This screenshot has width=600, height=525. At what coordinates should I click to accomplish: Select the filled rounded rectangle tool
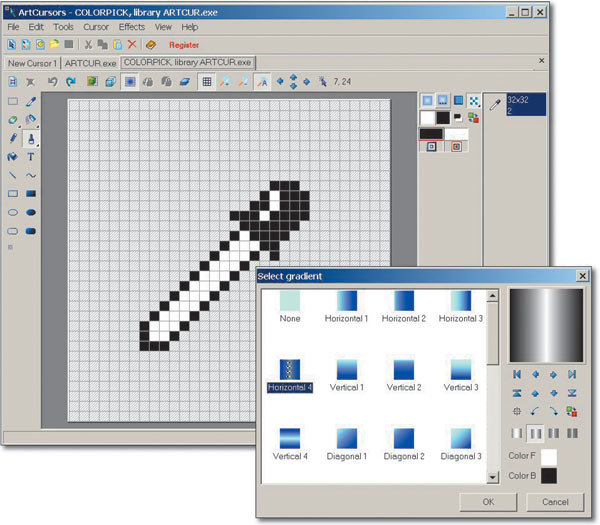coord(31,231)
